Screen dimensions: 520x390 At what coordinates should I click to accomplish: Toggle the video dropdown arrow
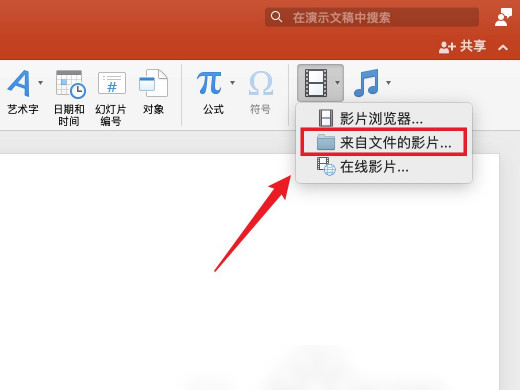click(x=337, y=82)
